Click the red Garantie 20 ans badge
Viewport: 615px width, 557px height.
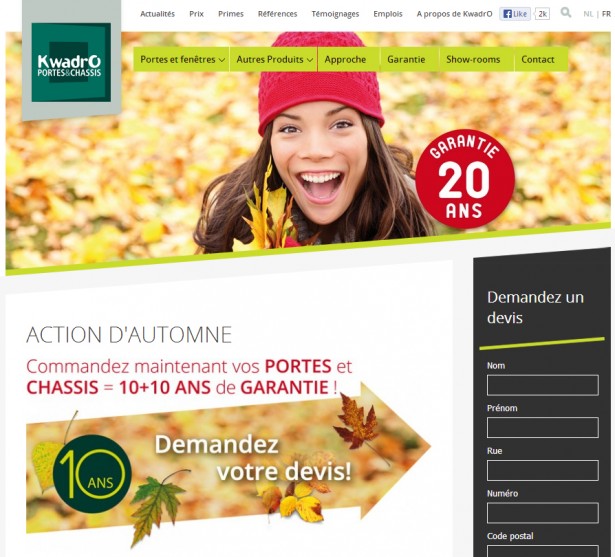tap(464, 179)
